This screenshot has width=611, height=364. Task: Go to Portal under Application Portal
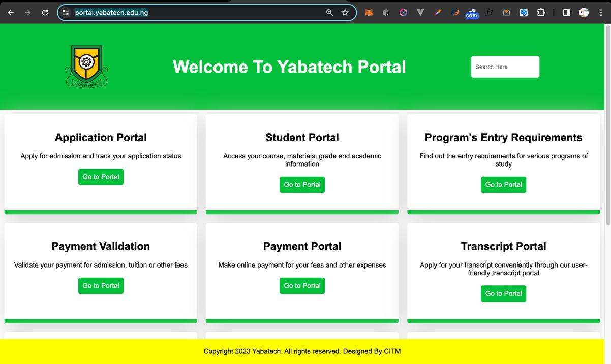[x=101, y=177]
